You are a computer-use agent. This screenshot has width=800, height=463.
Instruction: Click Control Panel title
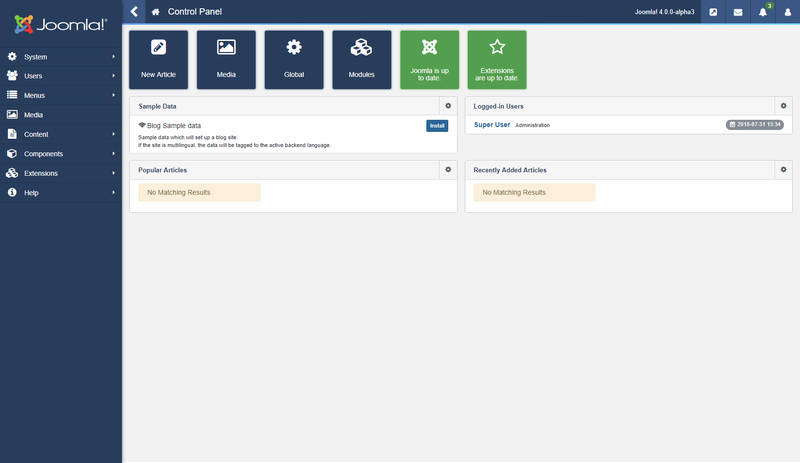coord(195,12)
